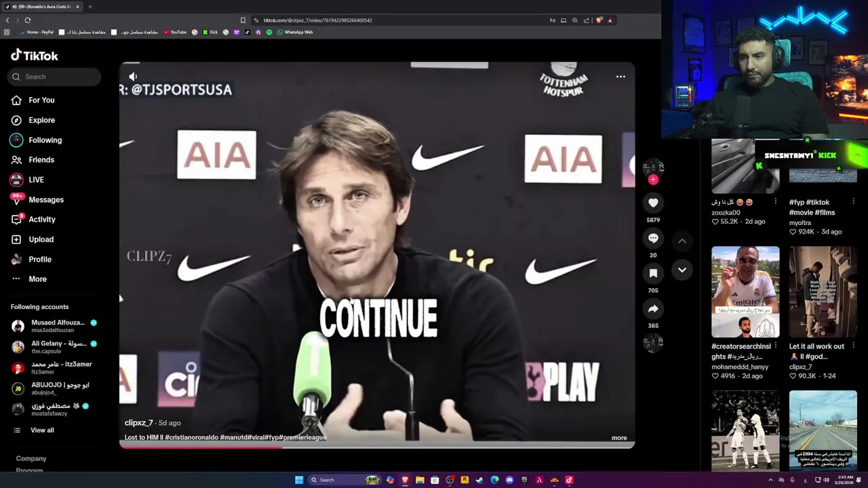
Task: Save video to favorites bookmark
Action: (x=653, y=273)
